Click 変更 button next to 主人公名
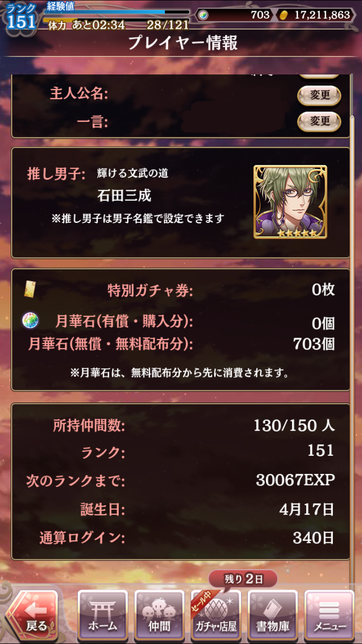The width and height of the screenshot is (362, 644). click(x=319, y=95)
